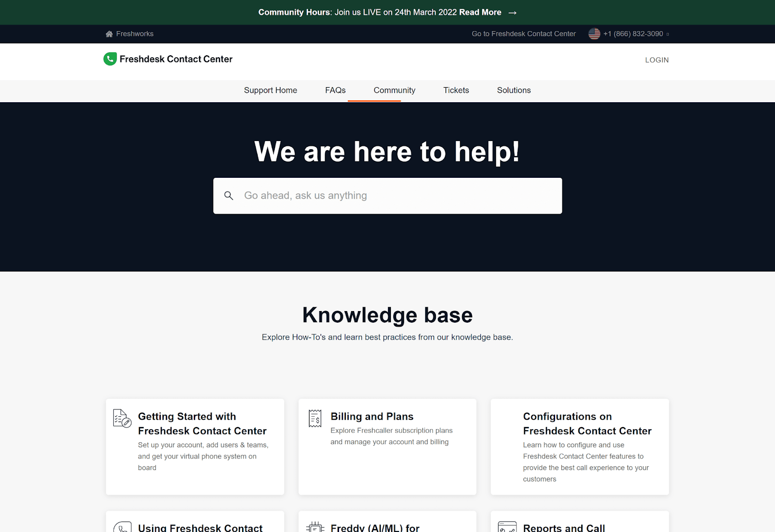The height and width of the screenshot is (532, 775).
Task: Open the Support Home tab
Action: click(x=270, y=90)
